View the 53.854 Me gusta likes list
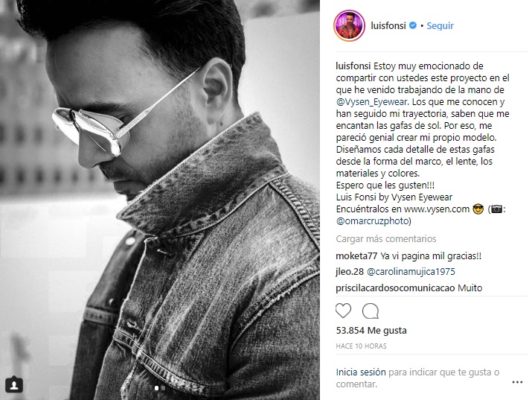This screenshot has width=532, height=400. [371, 331]
